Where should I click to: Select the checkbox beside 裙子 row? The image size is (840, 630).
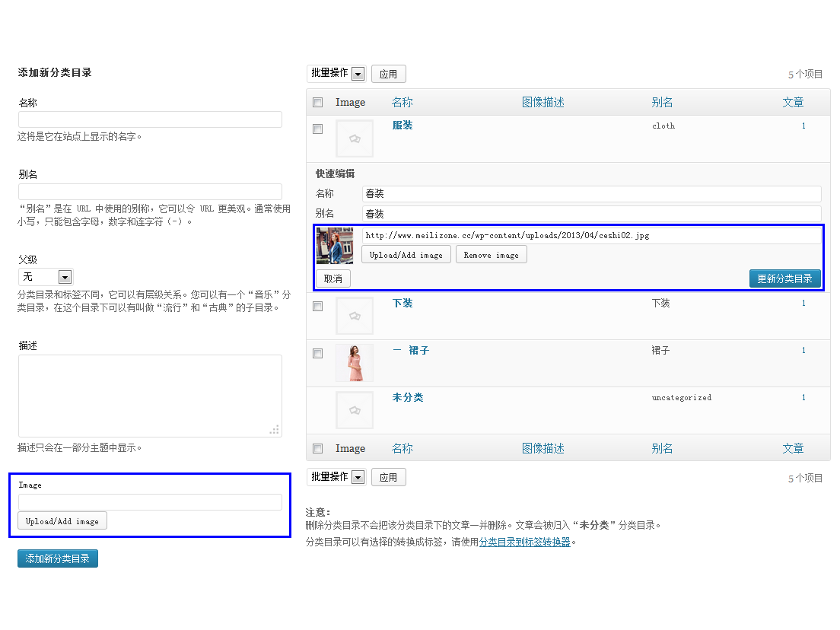pos(318,354)
